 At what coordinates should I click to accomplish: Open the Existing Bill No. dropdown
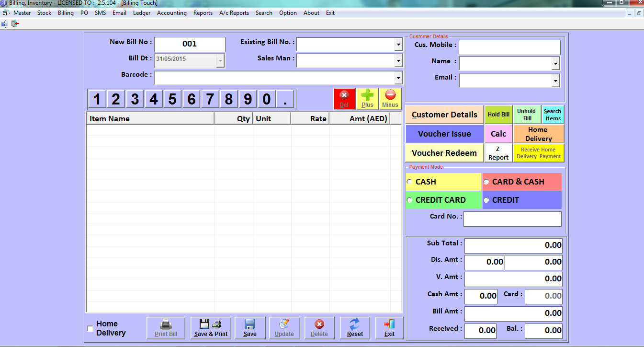(398, 45)
